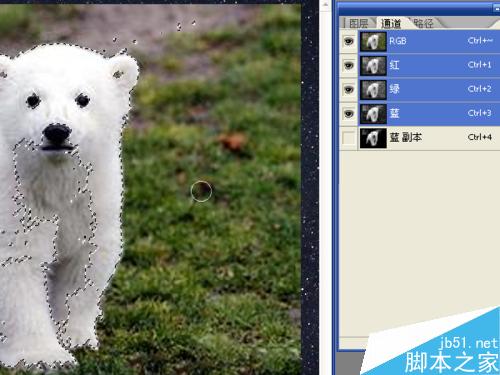500x375 pixels.
Task: Pick the 蓝 channel thumbnail
Action: point(373,114)
